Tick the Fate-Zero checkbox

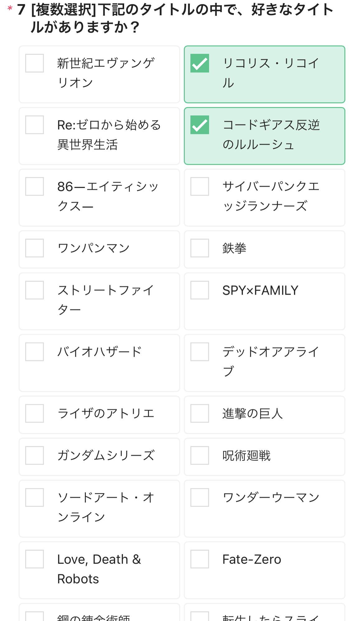[200, 559]
